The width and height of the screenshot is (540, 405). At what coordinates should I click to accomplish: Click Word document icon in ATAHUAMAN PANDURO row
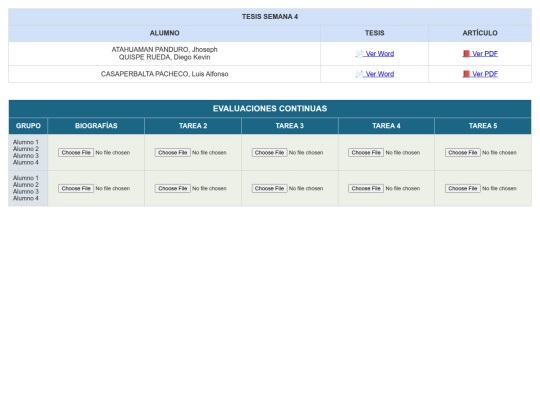pyautogui.click(x=359, y=54)
